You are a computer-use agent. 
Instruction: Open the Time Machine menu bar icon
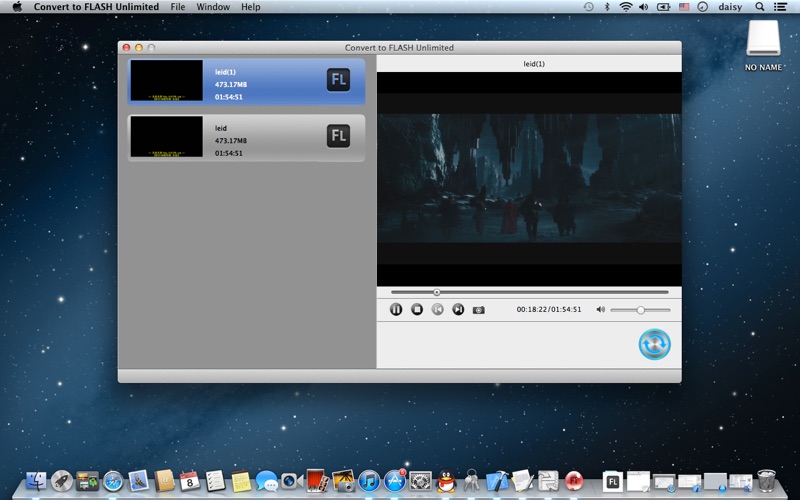pyautogui.click(x=588, y=7)
